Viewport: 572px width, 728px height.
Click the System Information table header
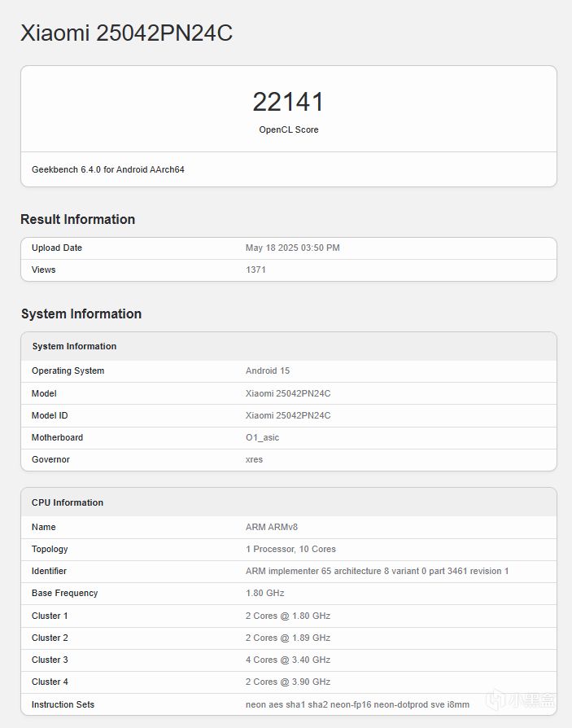pyautogui.click(x=74, y=346)
